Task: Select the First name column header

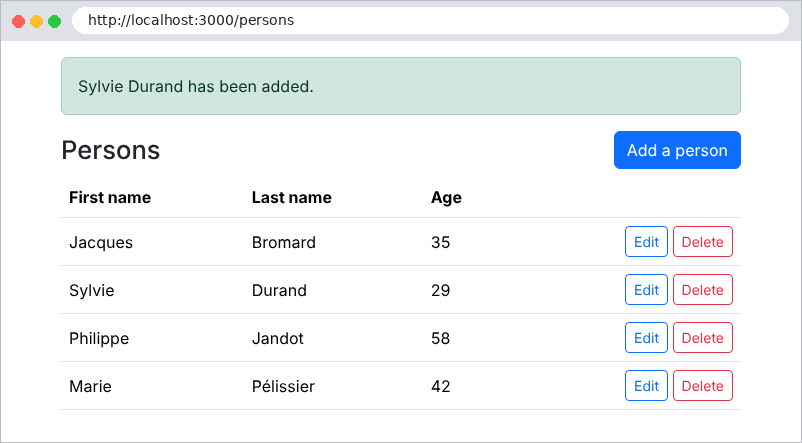Action: [x=110, y=197]
